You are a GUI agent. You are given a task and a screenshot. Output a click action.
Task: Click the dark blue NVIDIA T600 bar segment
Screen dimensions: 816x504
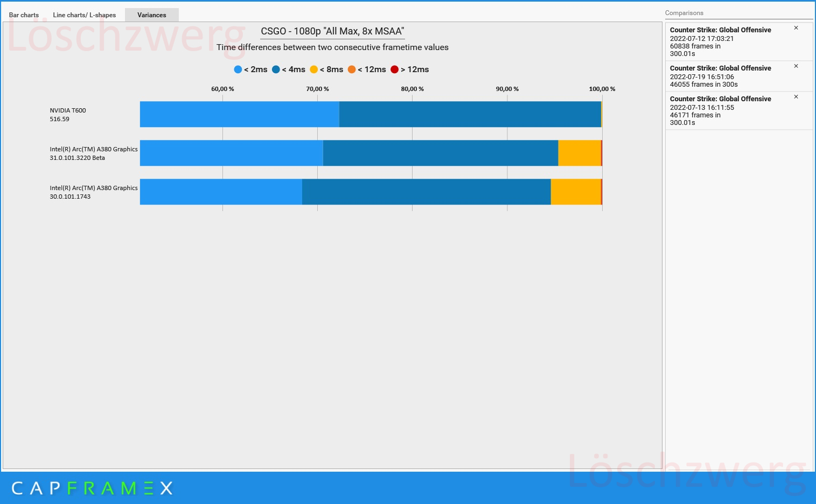[x=470, y=114]
